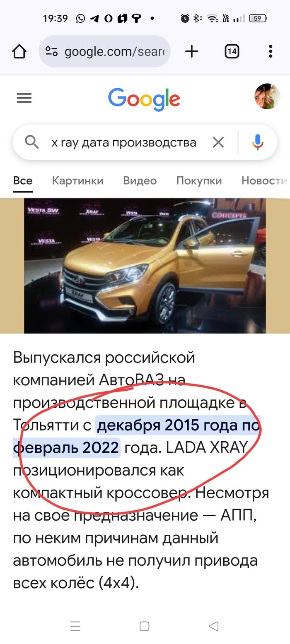Open the site info icon in address bar
This screenshot has height=644, width=290.
(x=51, y=51)
